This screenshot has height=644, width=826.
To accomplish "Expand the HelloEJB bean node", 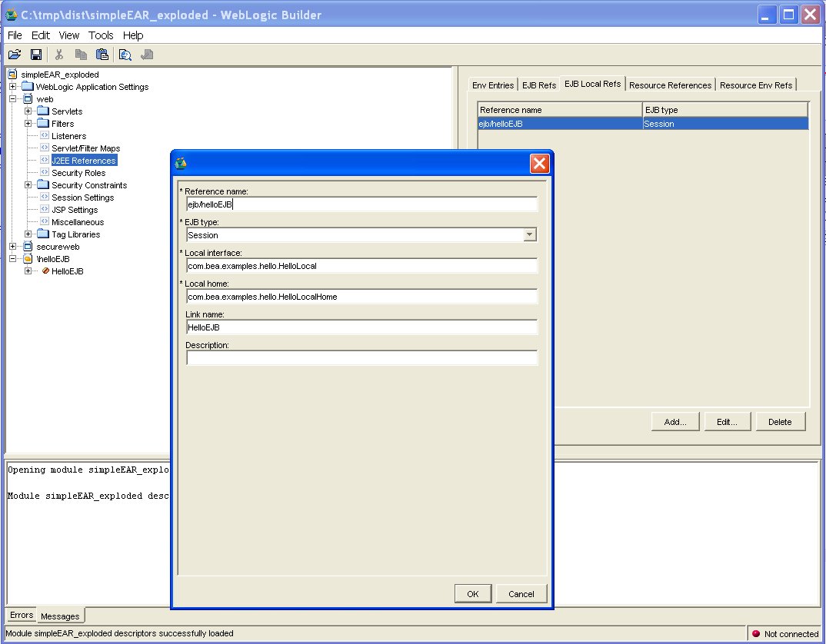I will (28, 271).
